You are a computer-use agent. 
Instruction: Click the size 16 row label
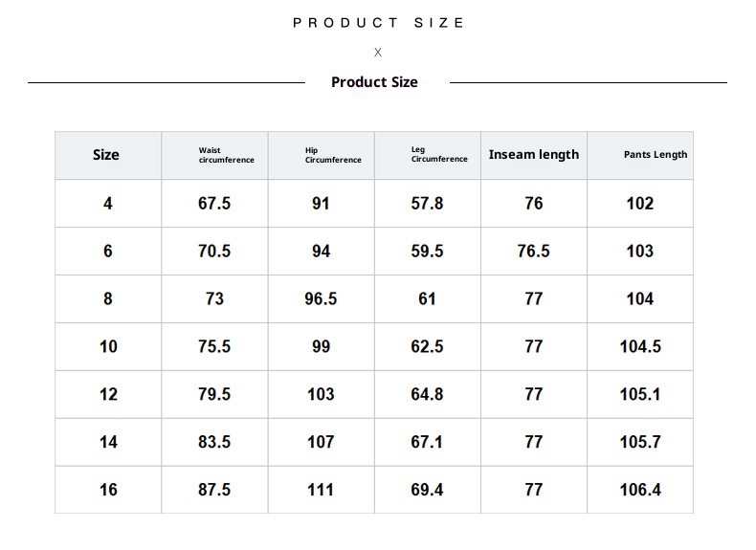[108, 490]
